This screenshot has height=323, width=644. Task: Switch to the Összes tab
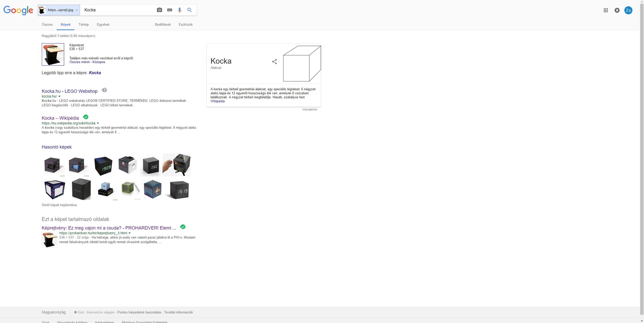[47, 25]
